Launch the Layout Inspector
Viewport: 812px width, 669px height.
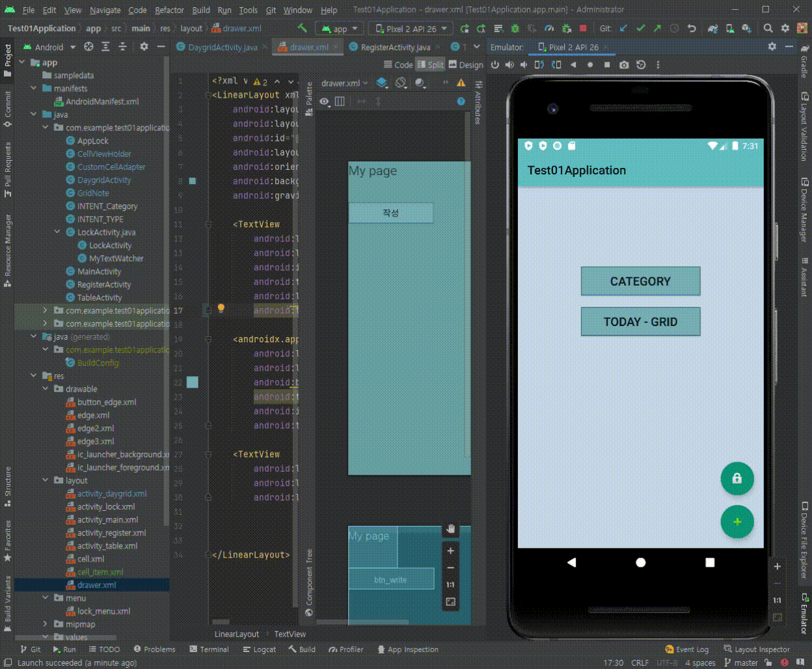757,649
